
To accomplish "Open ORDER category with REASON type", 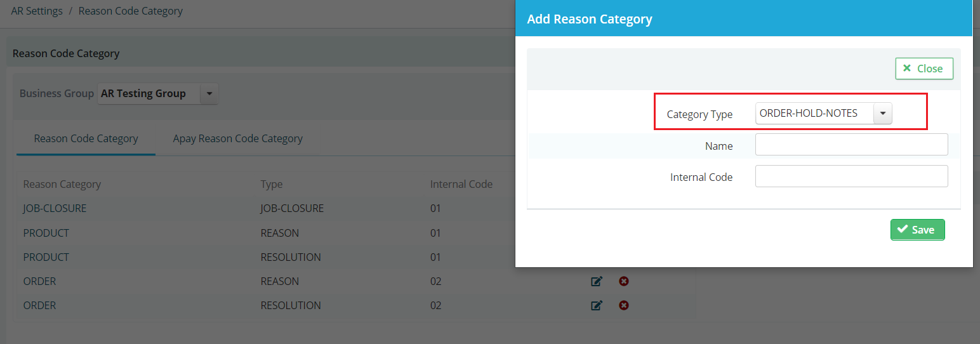I will [x=40, y=281].
